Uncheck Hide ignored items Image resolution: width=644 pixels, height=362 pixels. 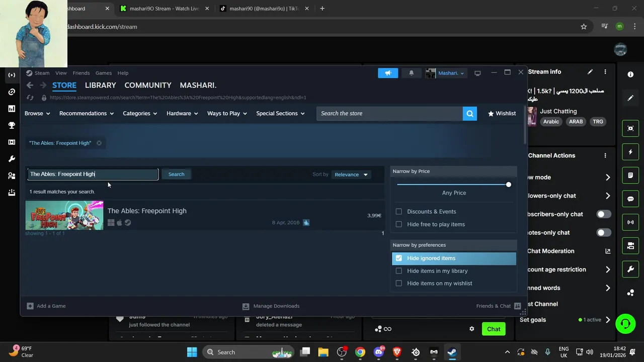399,258
